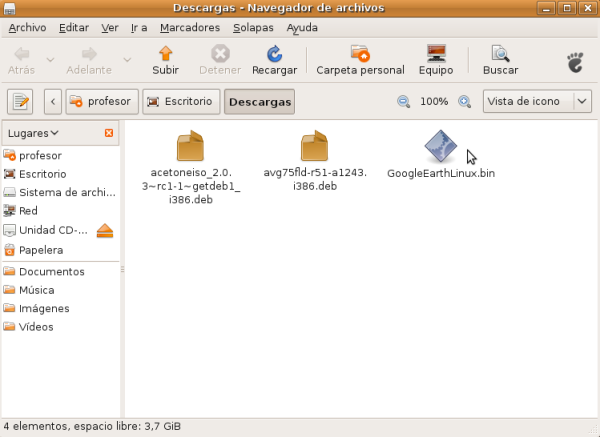Open the Marcadores menu
This screenshot has width=600, height=437.
coord(190,27)
